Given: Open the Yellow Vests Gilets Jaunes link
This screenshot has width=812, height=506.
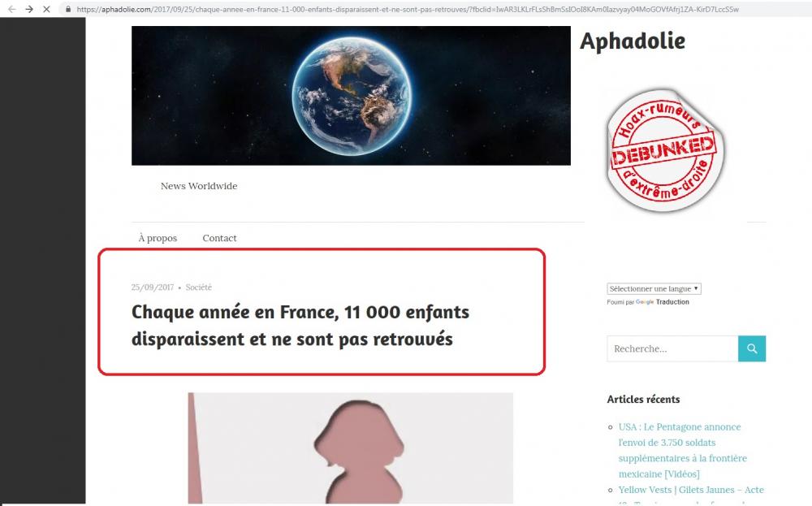Looking at the screenshot, I should point(691,490).
